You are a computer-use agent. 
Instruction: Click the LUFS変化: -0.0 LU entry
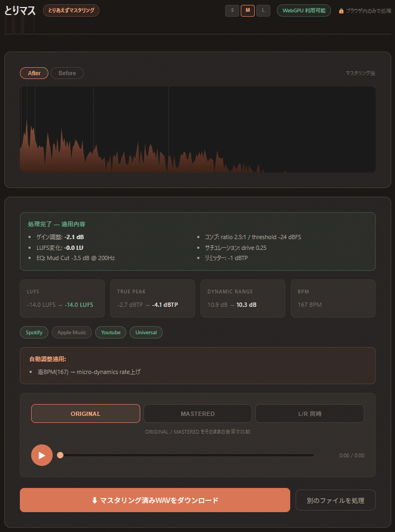[60, 248]
